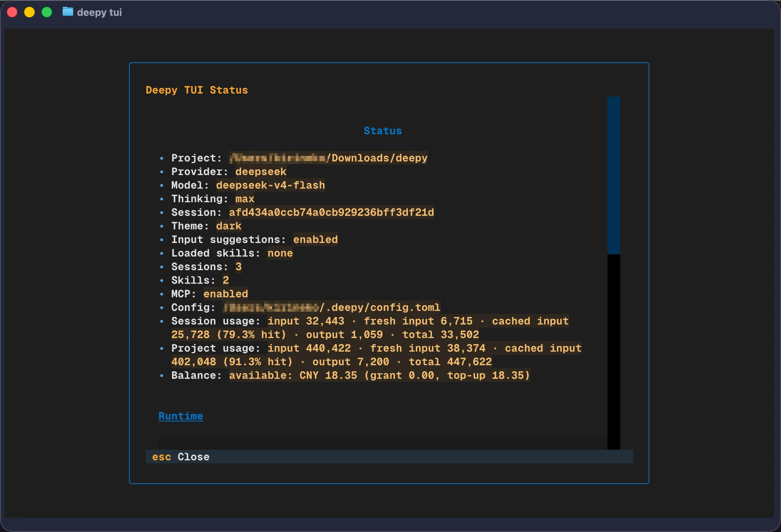781x532 pixels.
Task: Select MCP value 'enabled'
Action: point(226,294)
